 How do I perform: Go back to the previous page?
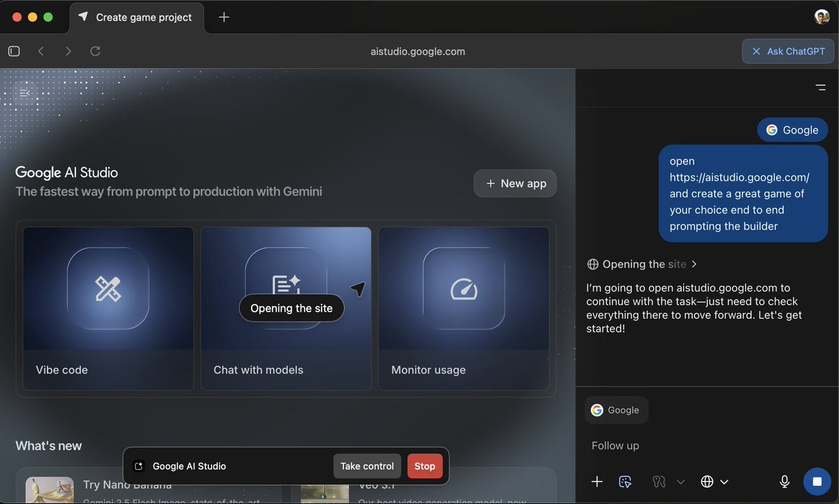click(41, 51)
